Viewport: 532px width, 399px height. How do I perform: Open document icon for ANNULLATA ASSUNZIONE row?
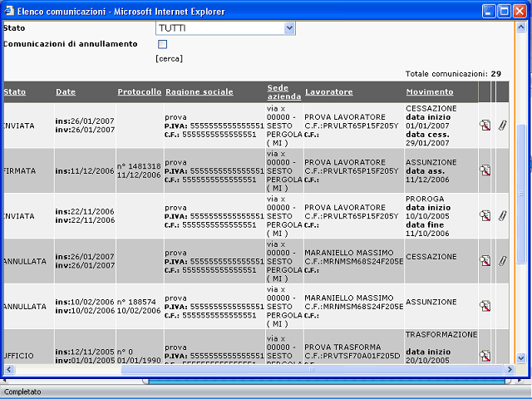[x=485, y=306]
